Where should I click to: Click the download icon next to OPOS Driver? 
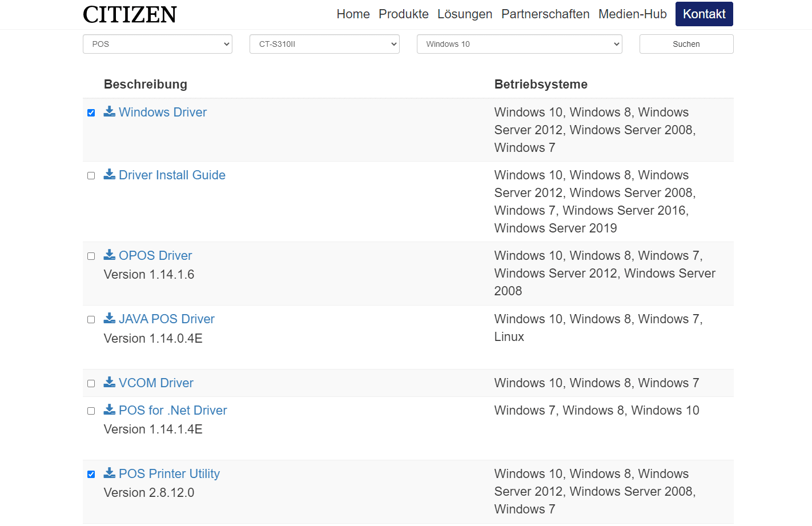[110, 255]
